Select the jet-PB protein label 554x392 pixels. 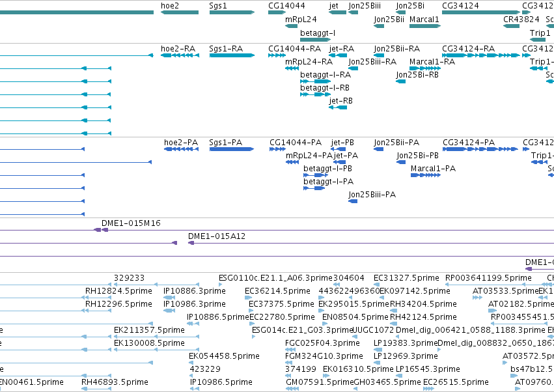(x=342, y=143)
